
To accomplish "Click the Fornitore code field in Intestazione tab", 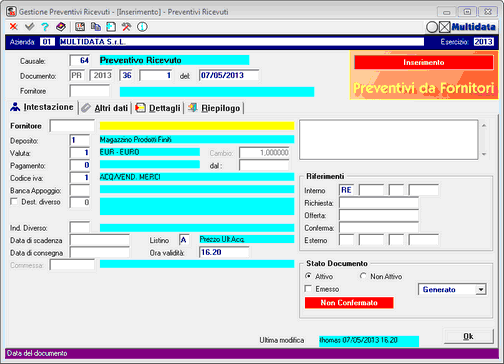I will pos(72,126).
